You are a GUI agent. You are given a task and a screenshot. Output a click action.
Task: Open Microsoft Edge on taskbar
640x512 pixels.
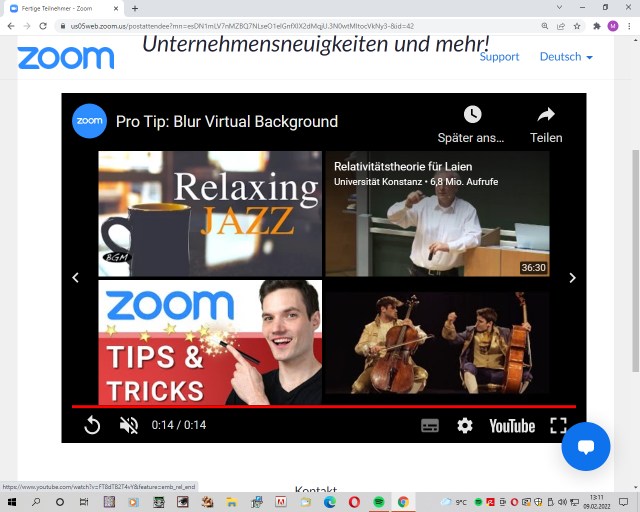pyautogui.click(x=330, y=502)
